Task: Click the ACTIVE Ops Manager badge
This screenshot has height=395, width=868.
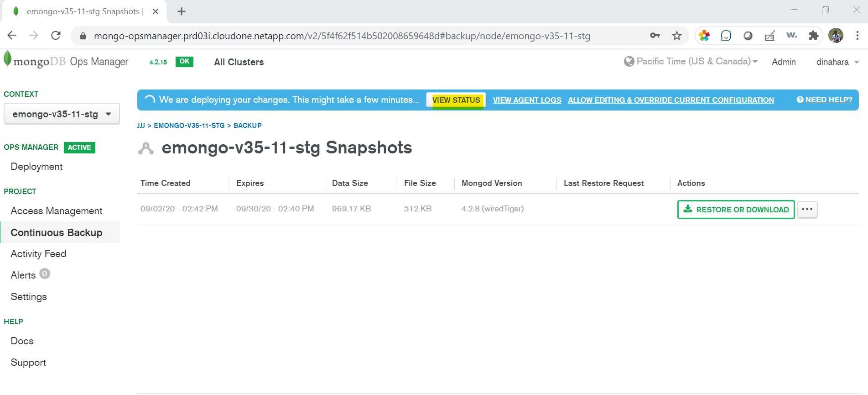Action: pos(79,147)
